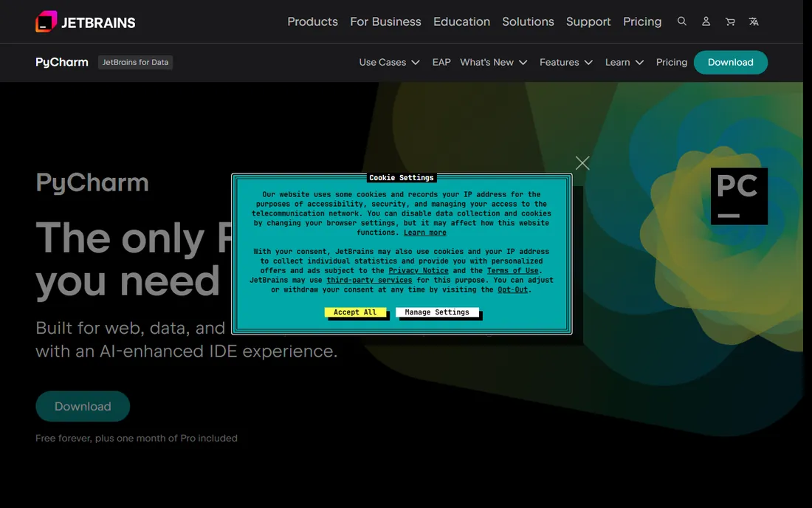This screenshot has width=812, height=508.
Task: Open the Solutions menu
Action: point(528,21)
